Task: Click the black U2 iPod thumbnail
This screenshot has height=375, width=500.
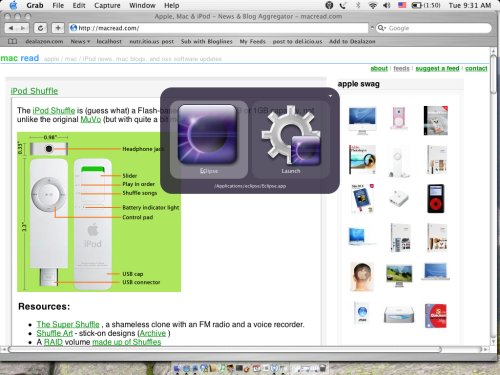Action: coord(436,199)
